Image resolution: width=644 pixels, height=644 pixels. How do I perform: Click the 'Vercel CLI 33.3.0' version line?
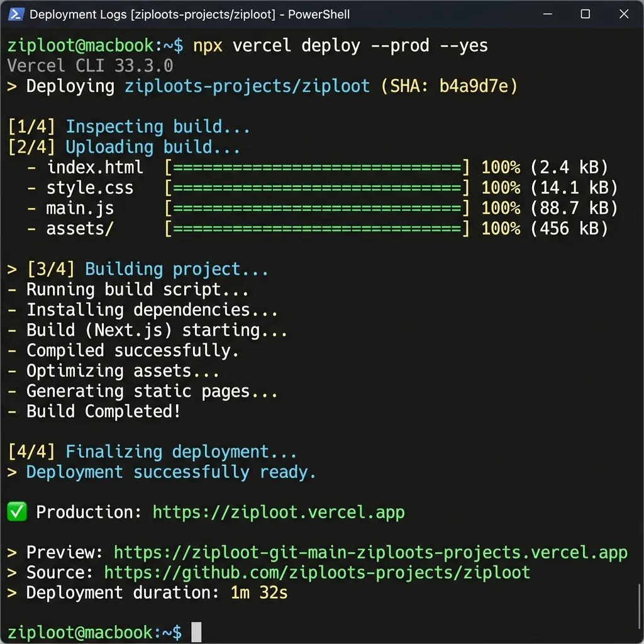[x=91, y=65]
